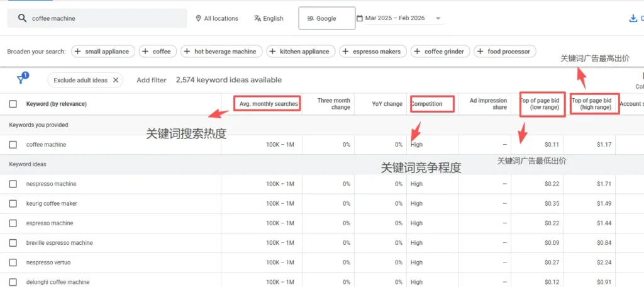Check the 'nespresso machine' row checkbox
Screen dimensions: 644x287
pyautogui.click(x=13, y=184)
